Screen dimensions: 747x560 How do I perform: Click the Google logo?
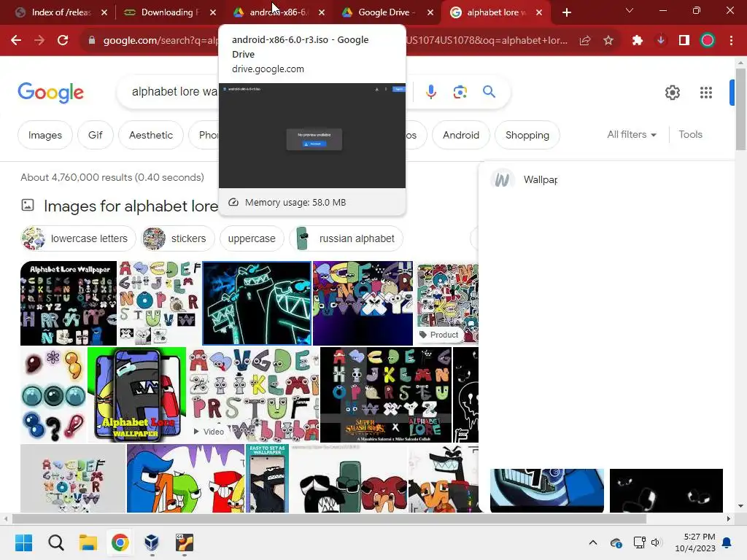50,93
